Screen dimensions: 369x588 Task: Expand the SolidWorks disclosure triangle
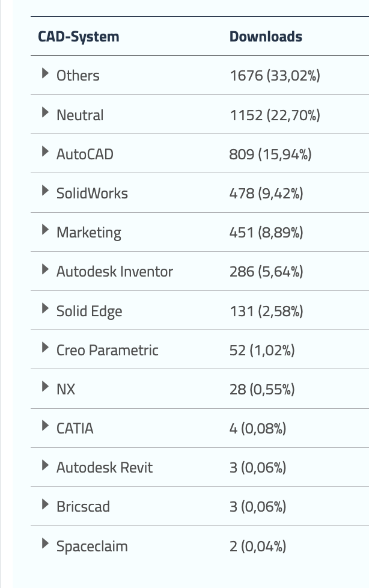[46, 191]
